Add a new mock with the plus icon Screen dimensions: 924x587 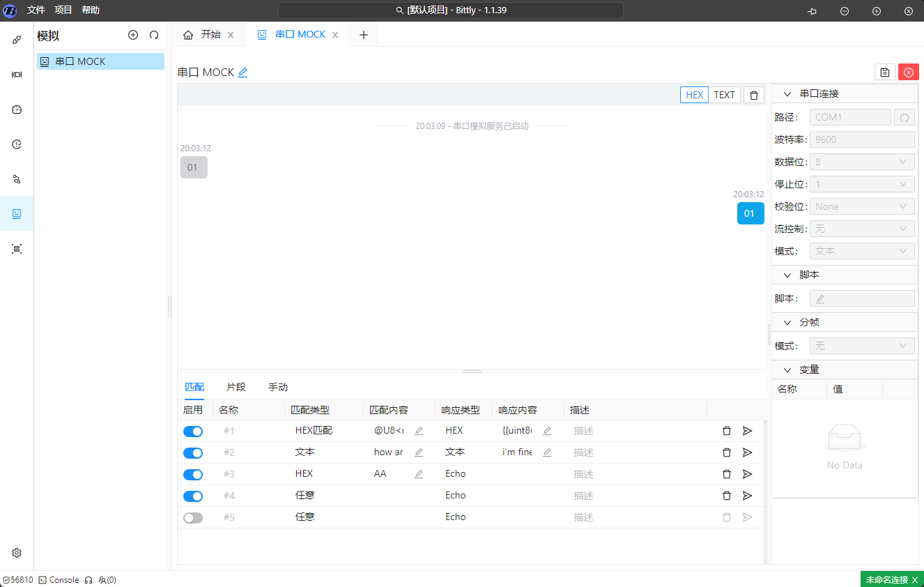point(133,35)
